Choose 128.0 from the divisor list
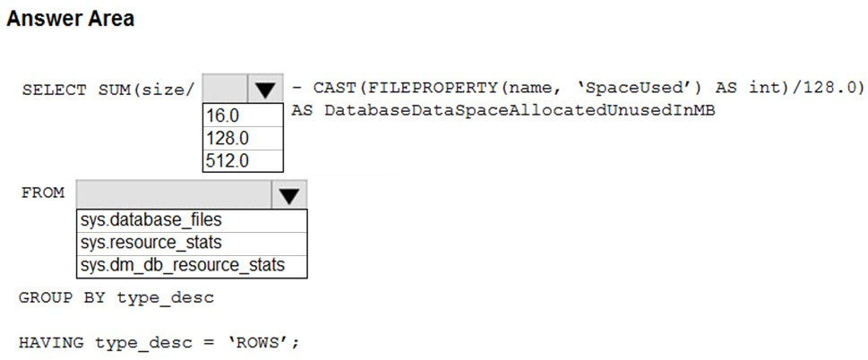Image resolution: width=868 pixels, height=360 pixels. 243,138
